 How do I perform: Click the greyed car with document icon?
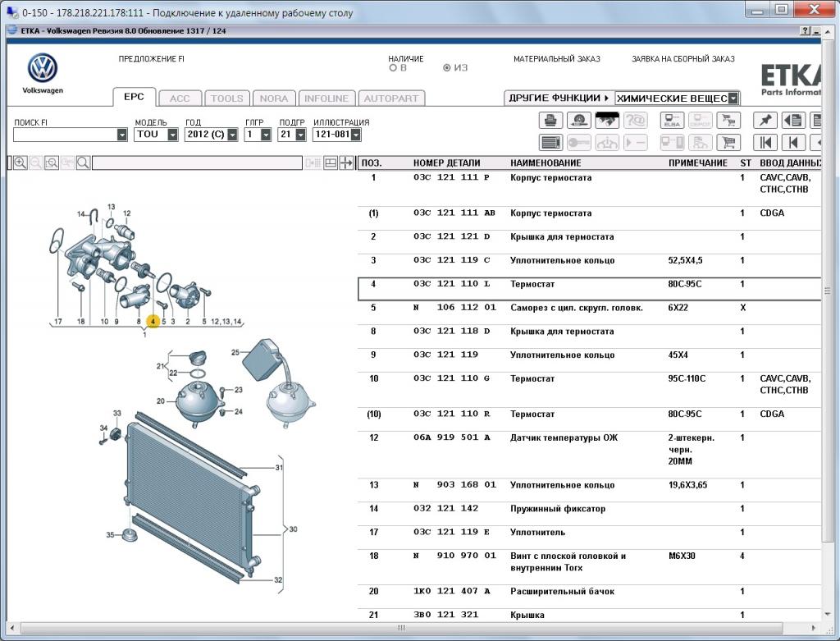click(x=700, y=143)
